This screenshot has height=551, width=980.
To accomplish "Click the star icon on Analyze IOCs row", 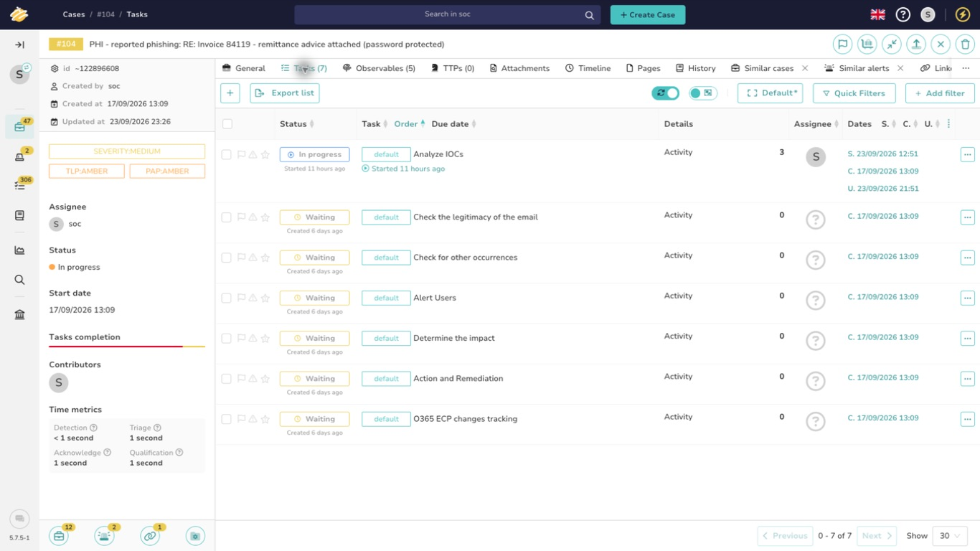I will (x=265, y=154).
